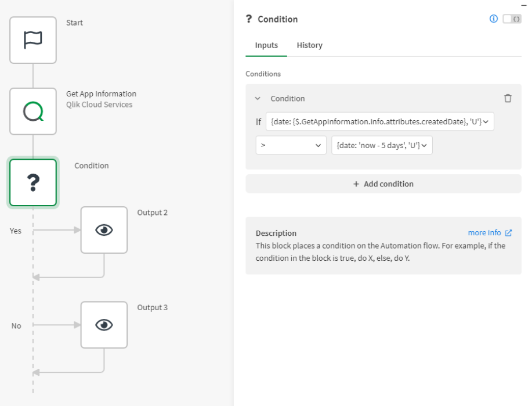Switch to the Inputs tab
This screenshot has width=532, height=406.
click(x=266, y=45)
